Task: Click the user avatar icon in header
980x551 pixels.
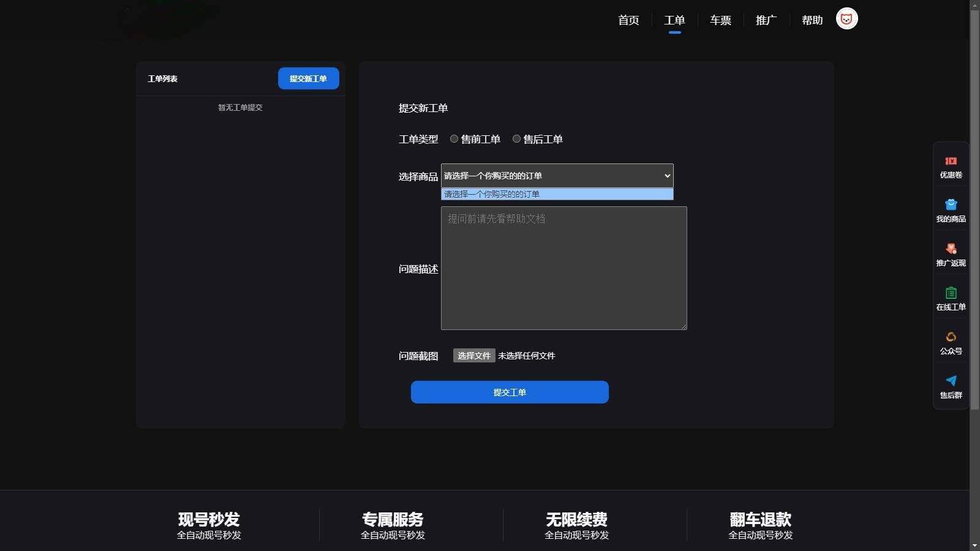Action: tap(846, 19)
